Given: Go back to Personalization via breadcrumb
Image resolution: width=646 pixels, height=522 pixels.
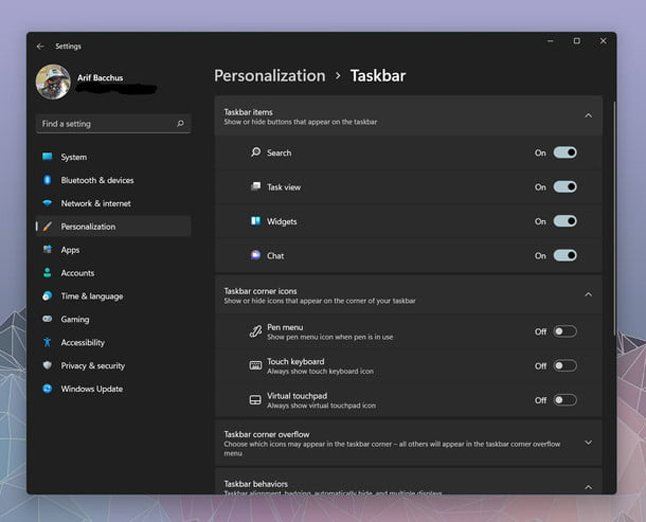Looking at the screenshot, I should [269, 76].
